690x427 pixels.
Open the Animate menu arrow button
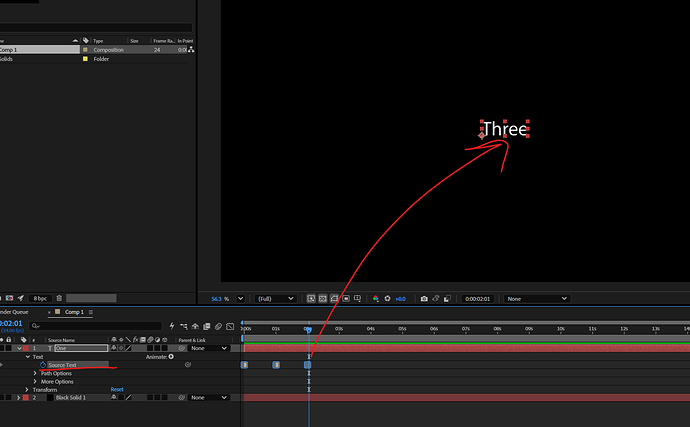171,357
